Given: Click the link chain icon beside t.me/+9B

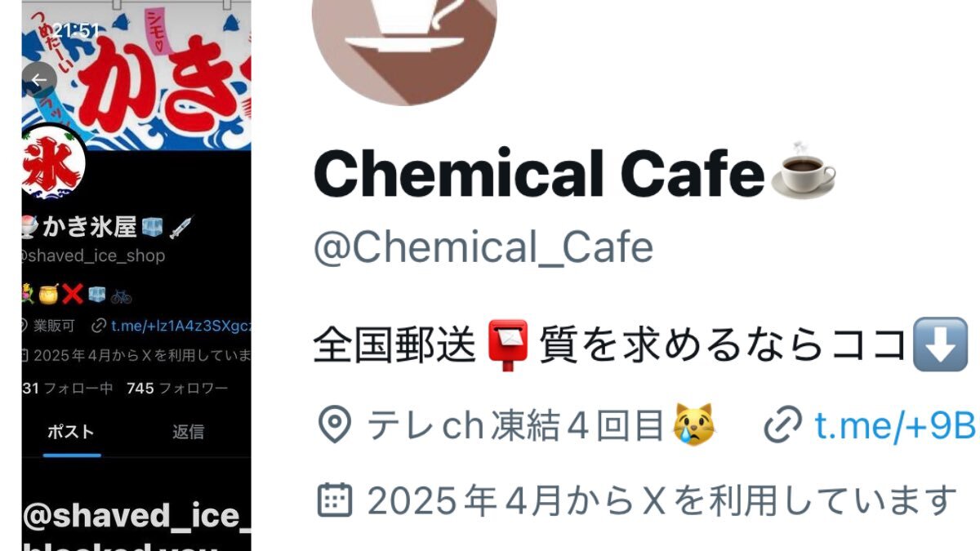Looking at the screenshot, I should tap(783, 424).
